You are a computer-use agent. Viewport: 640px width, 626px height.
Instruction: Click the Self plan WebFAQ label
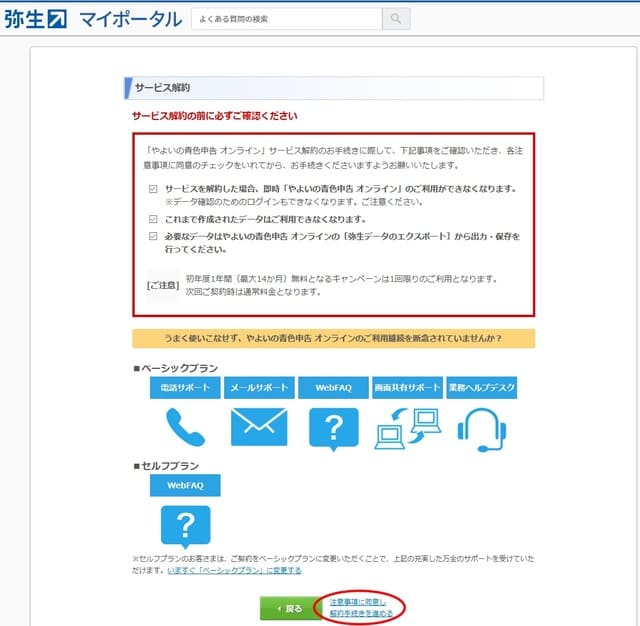click(x=185, y=485)
